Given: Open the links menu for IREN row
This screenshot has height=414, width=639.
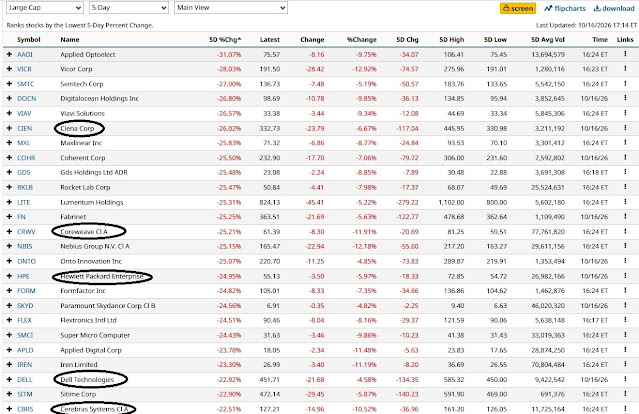Looking at the screenshot, I should tap(625, 364).
